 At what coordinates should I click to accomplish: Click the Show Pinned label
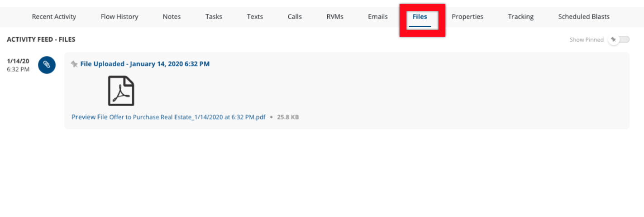(x=587, y=40)
